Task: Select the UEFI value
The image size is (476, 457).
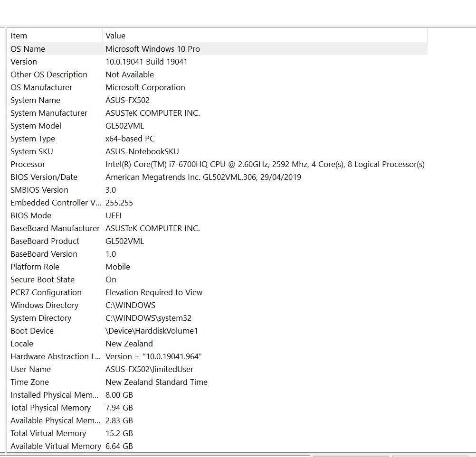Action: tap(114, 215)
